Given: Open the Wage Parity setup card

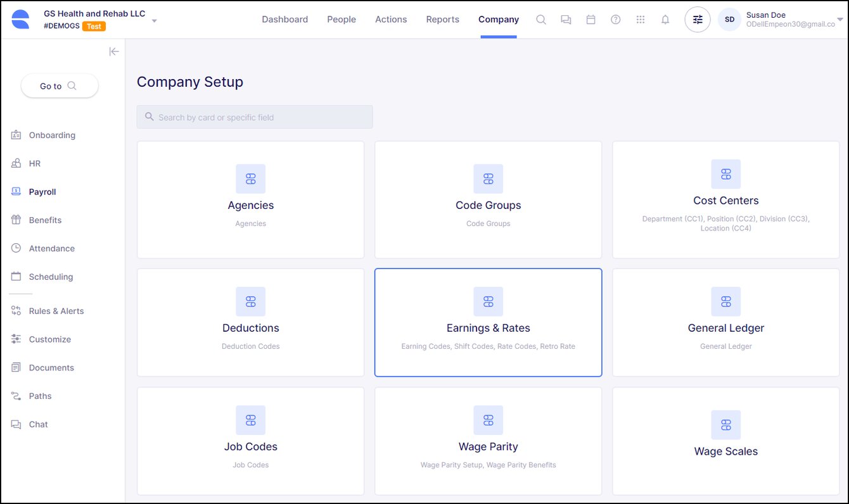Looking at the screenshot, I should click(488, 441).
